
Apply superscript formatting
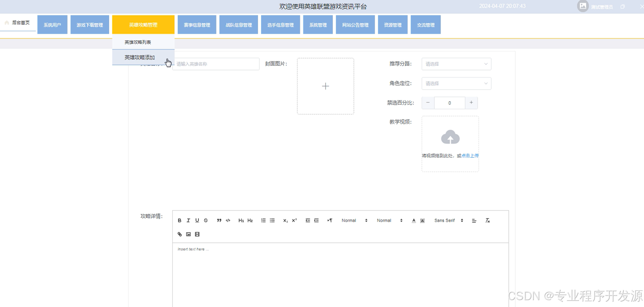pyautogui.click(x=294, y=220)
